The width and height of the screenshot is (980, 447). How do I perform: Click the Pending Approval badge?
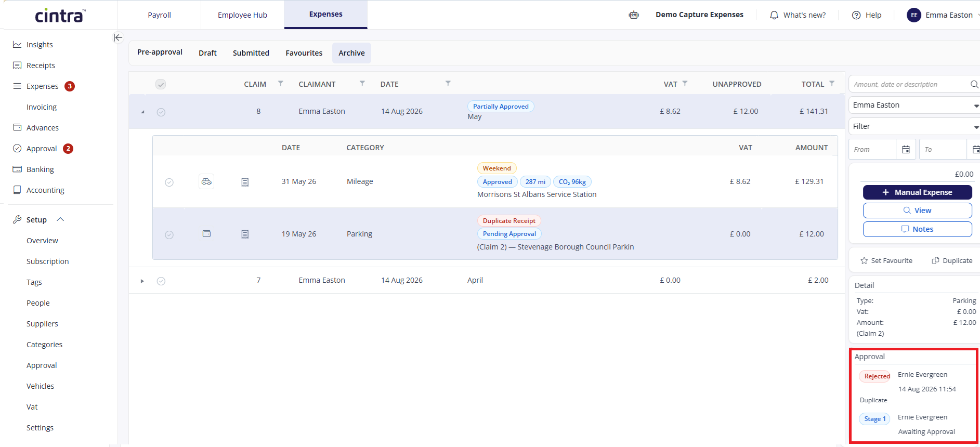tap(509, 234)
